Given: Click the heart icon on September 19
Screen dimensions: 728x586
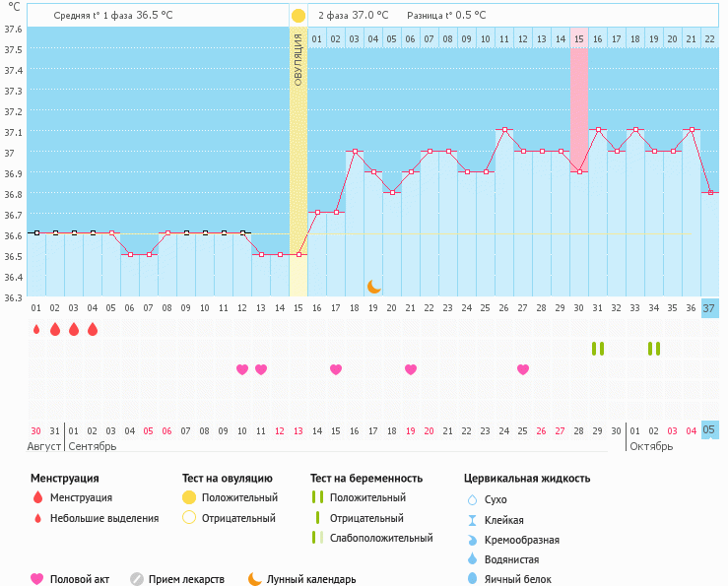Looking at the screenshot, I should click(x=411, y=369).
